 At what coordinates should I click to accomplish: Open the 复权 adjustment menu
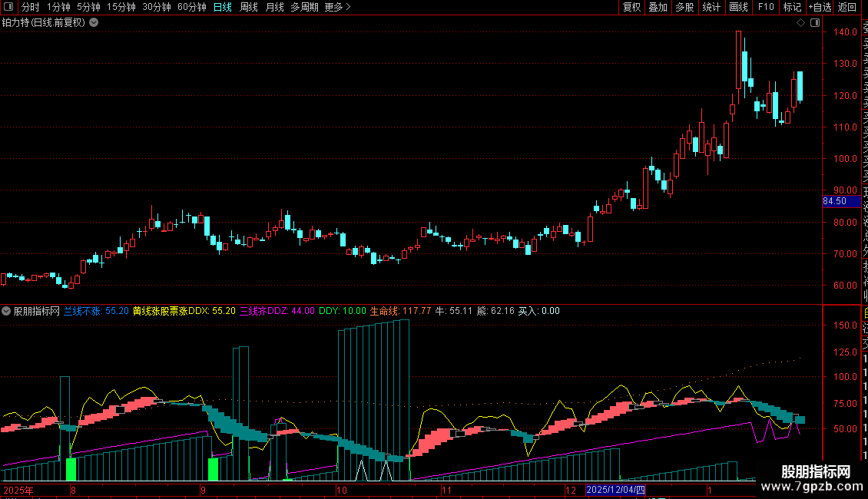(x=631, y=7)
